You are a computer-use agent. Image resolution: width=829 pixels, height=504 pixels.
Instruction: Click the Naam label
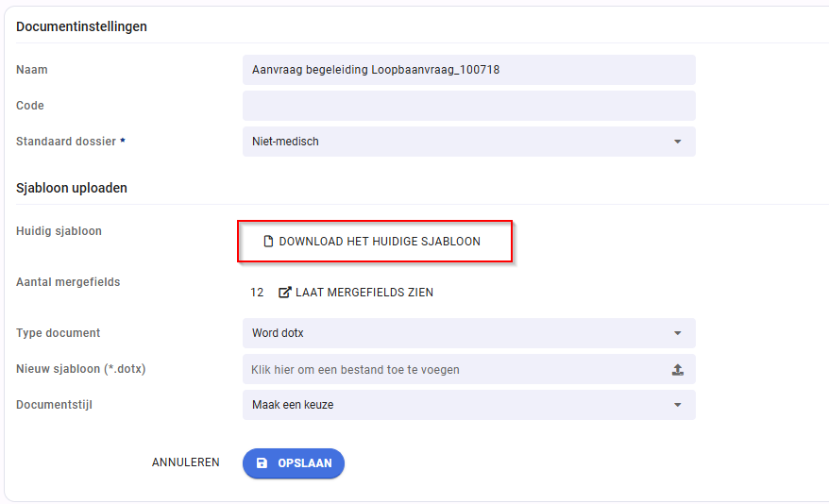[32, 70]
